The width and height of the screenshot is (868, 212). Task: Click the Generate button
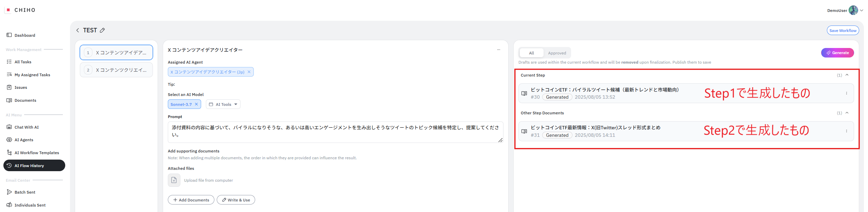837,53
